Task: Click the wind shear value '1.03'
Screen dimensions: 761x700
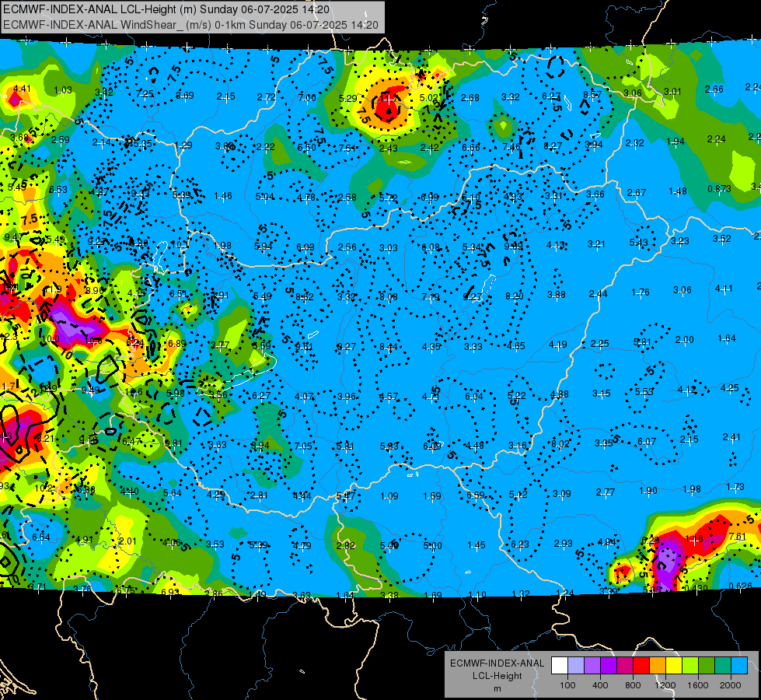Action: pyautogui.click(x=63, y=90)
